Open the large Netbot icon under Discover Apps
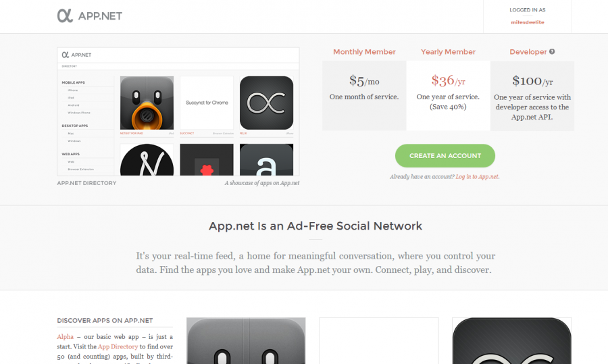 246,341
